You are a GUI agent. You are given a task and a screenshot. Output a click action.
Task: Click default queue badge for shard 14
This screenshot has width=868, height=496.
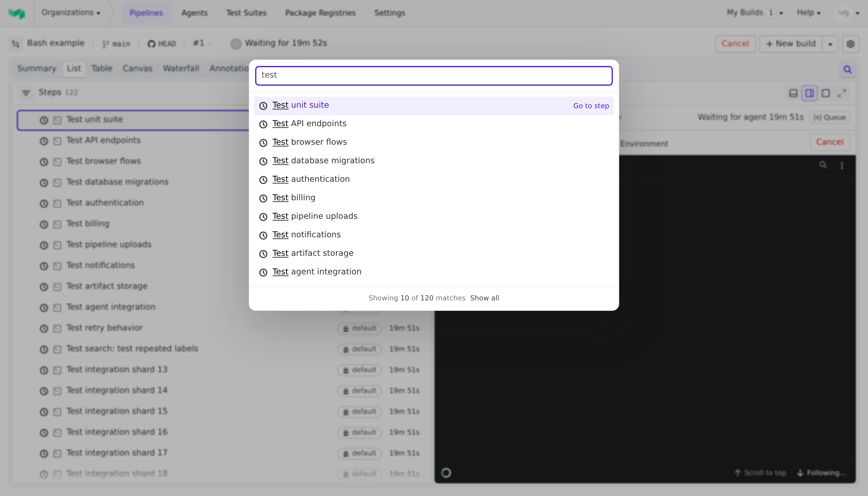coord(360,391)
